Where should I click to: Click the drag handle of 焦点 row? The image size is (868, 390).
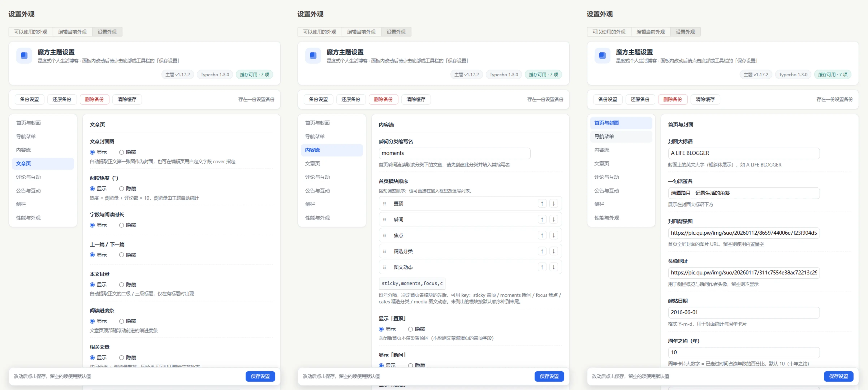pos(385,235)
